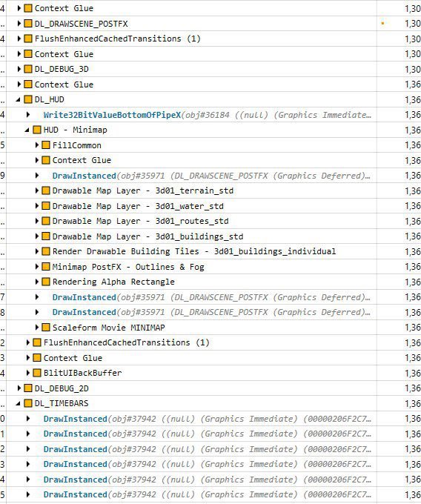
Task: Click the orange icon beside DL_DEBUG_2D
Action: click(x=28, y=388)
